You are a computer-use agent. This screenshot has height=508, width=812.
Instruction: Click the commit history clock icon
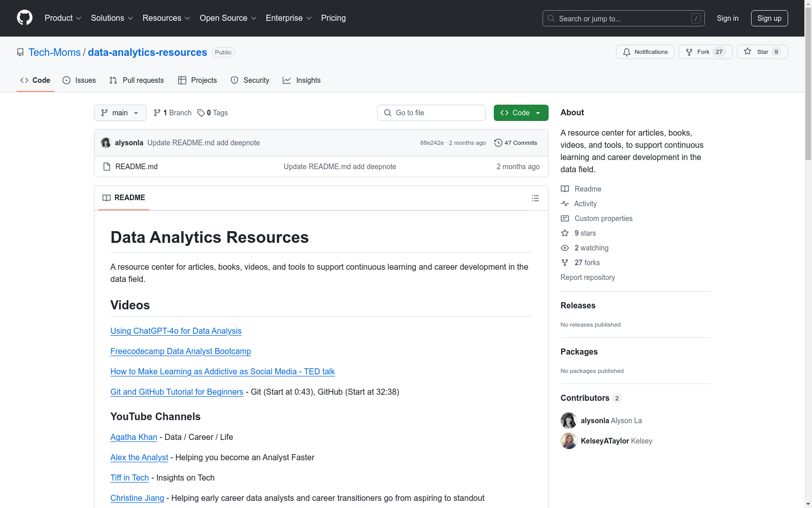[498, 143]
